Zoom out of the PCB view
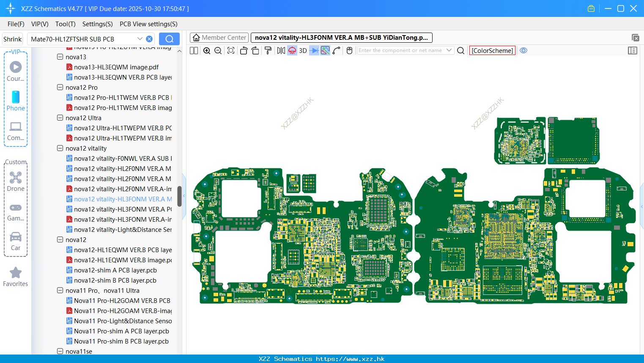Image resolution: width=644 pixels, height=363 pixels. [218, 50]
